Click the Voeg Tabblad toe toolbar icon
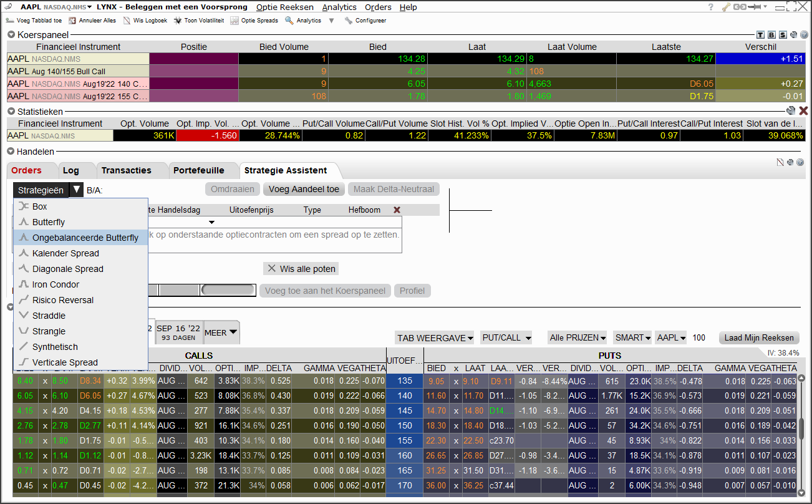 (10, 21)
